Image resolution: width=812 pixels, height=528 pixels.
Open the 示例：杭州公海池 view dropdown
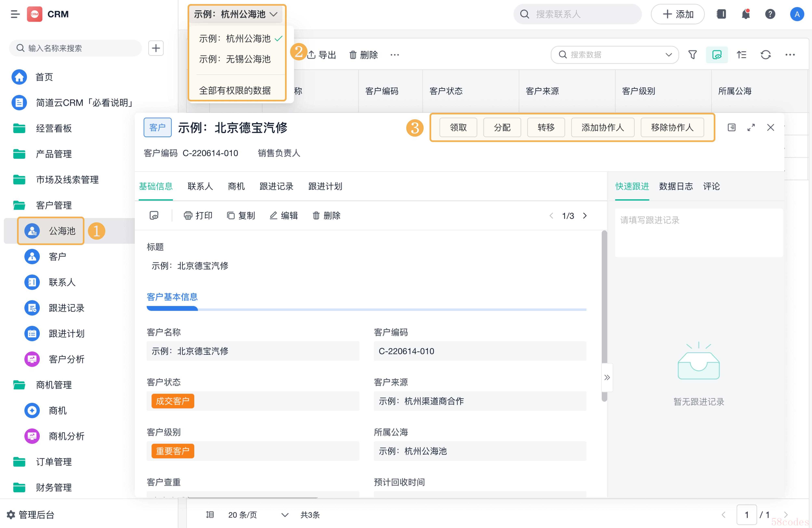[x=236, y=14]
